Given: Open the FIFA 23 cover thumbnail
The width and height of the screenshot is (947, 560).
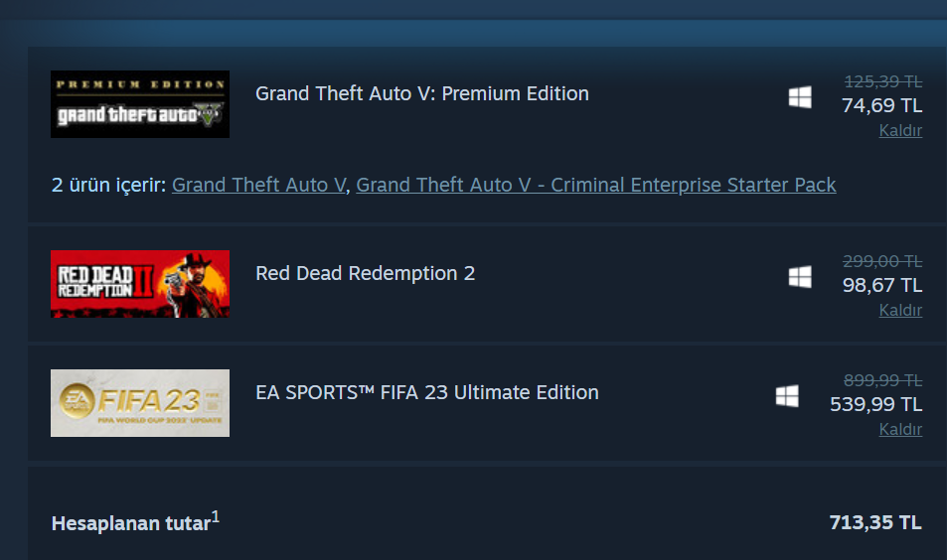Looking at the screenshot, I should tap(140, 403).
